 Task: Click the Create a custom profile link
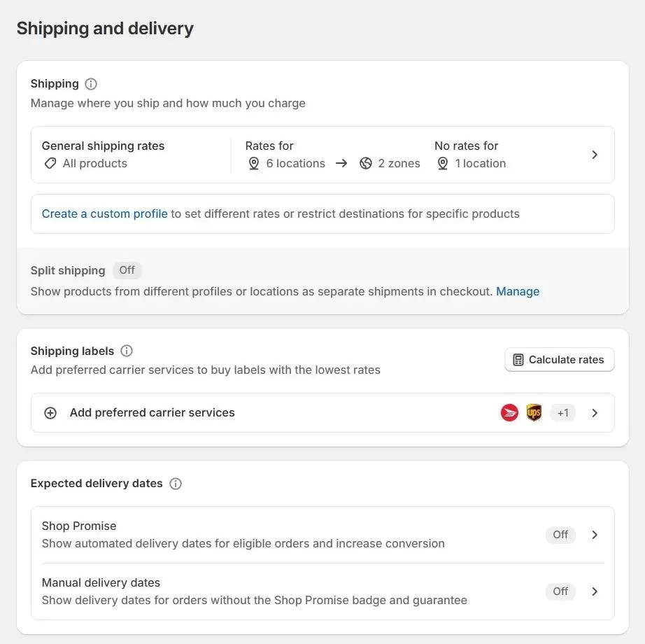[x=104, y=213]
